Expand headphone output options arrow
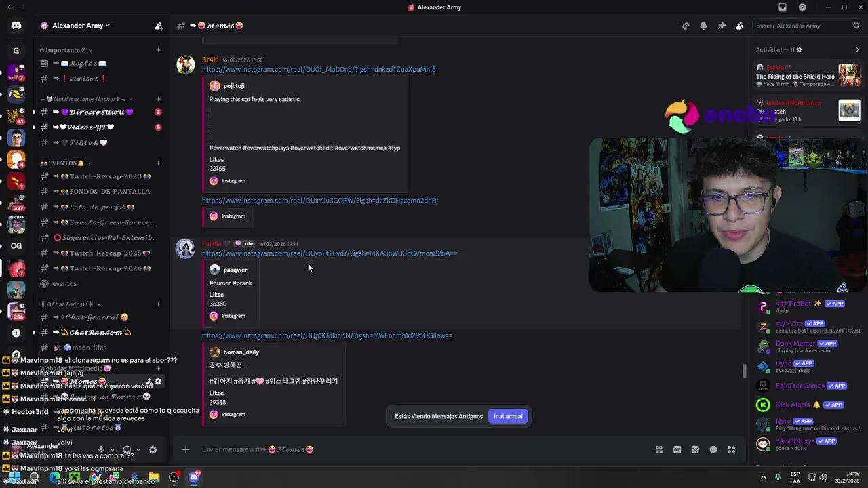868x488 pixels. point(138,449)
